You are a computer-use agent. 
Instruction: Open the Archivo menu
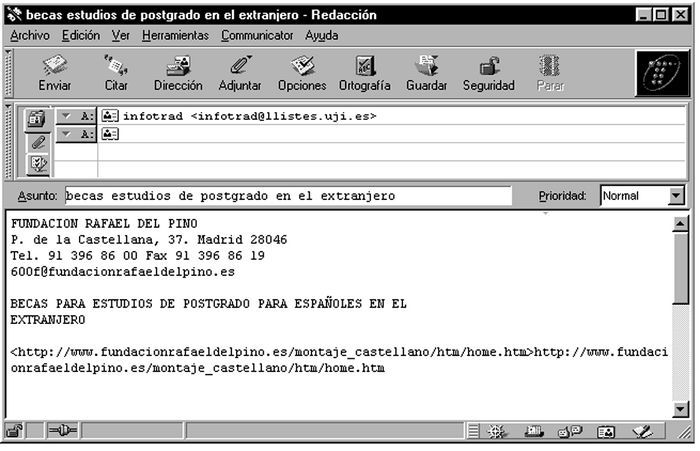pyautogui.click(x=30, y=35)
